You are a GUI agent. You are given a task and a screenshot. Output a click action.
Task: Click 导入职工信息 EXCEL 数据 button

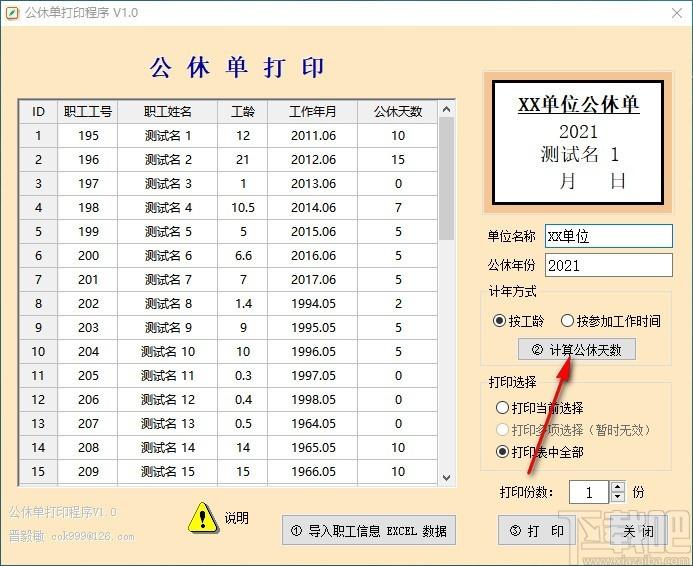click(369, 530)
